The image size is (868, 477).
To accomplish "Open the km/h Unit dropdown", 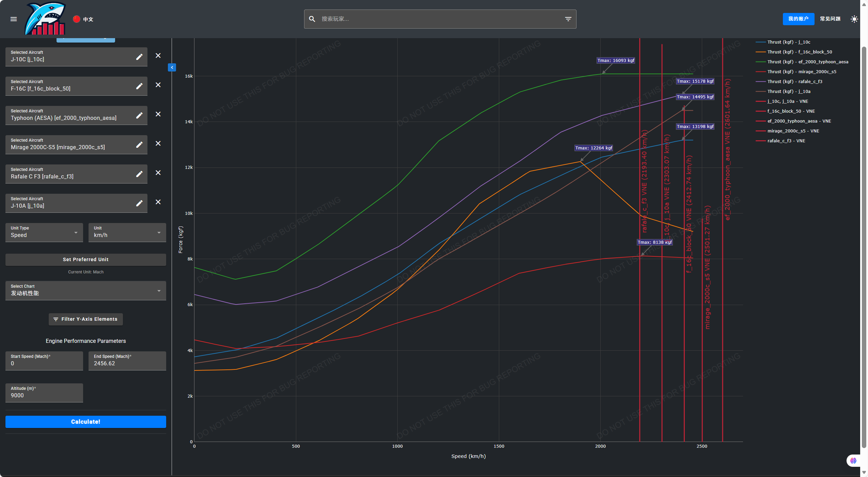I will coord(127,233).
